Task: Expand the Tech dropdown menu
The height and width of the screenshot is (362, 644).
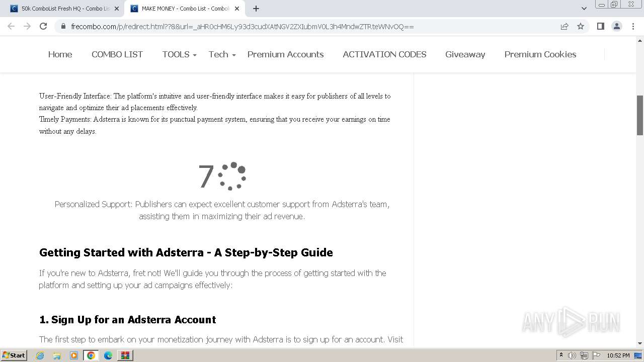Action: point(222,54)
